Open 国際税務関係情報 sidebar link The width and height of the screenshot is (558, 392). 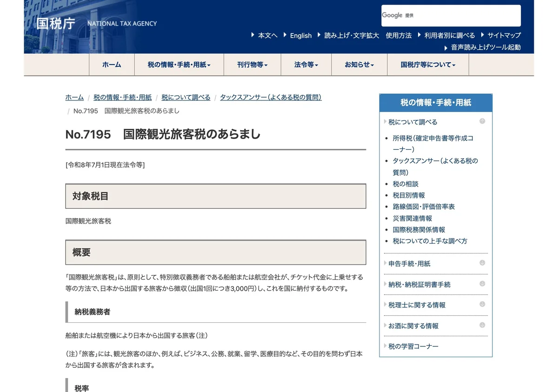click(418, 230)
